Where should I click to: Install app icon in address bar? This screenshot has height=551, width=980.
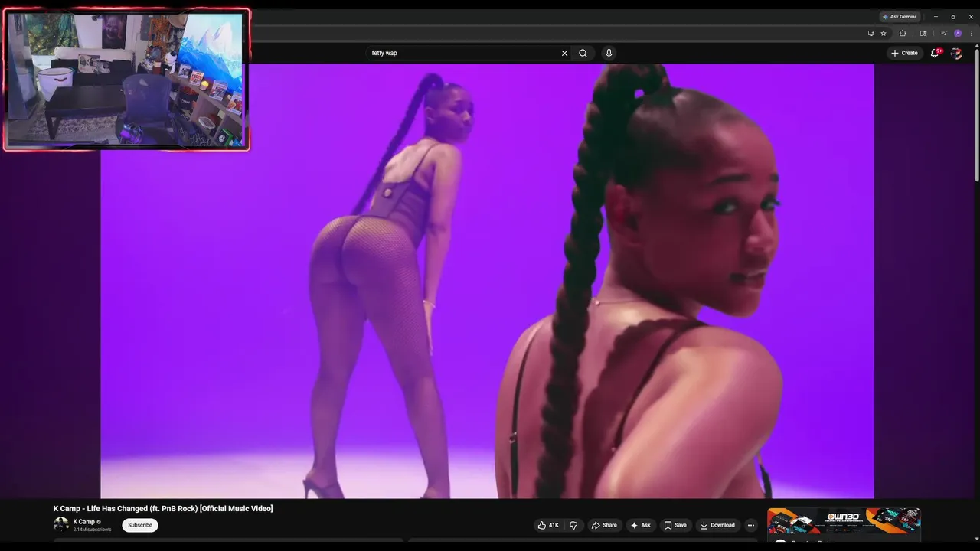click(x=871, y=33)
